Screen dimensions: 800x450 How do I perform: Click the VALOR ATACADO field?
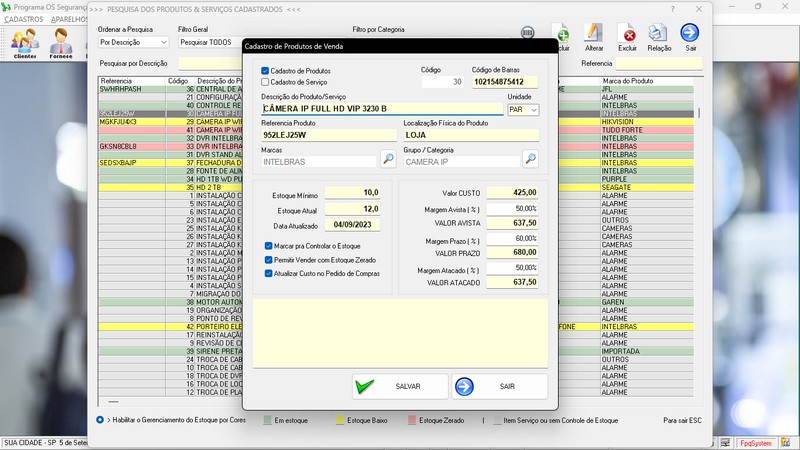[513, 282]
